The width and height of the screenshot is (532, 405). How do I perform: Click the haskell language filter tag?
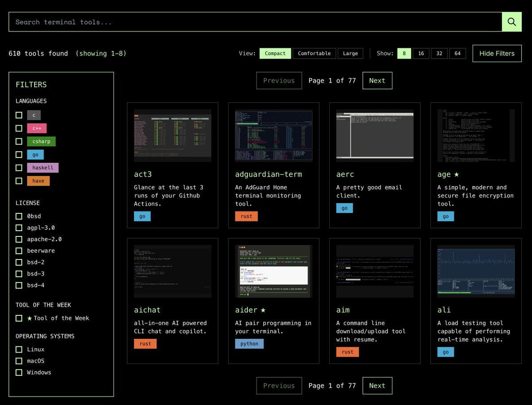point(43,168)
